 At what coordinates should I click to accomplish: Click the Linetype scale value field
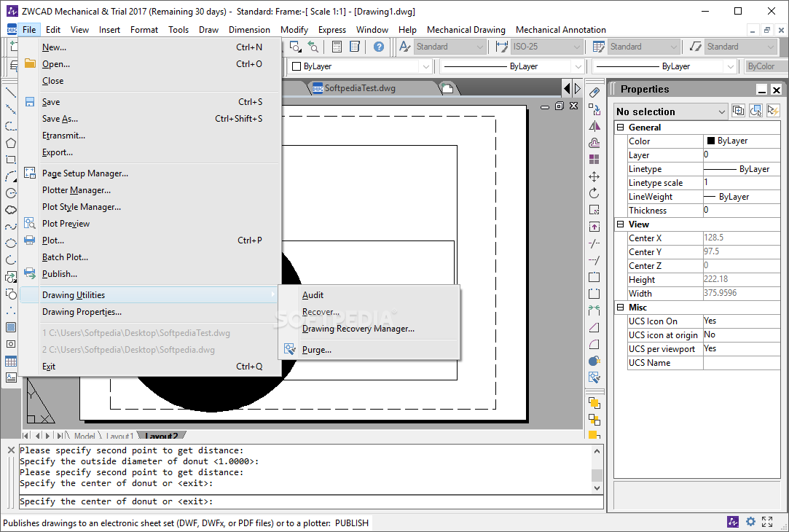[741, 183]
